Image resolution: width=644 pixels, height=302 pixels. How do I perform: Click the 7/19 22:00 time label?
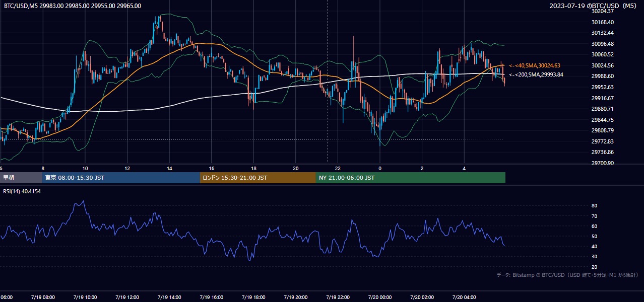point(338,297)
